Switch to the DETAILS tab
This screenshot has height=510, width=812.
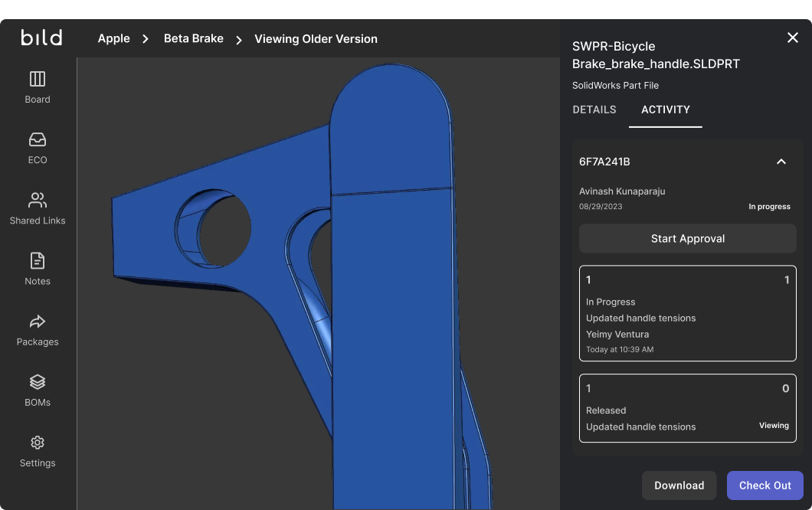pyautogui.click(x=594, y=110)
